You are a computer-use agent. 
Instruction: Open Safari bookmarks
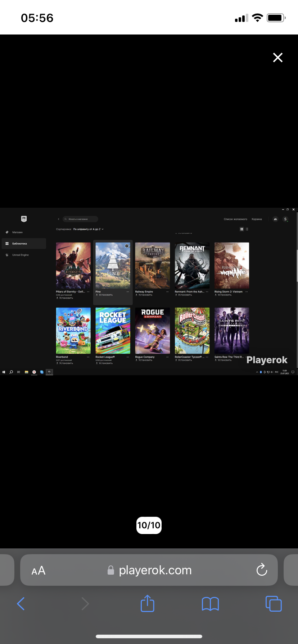pos(211,604)
